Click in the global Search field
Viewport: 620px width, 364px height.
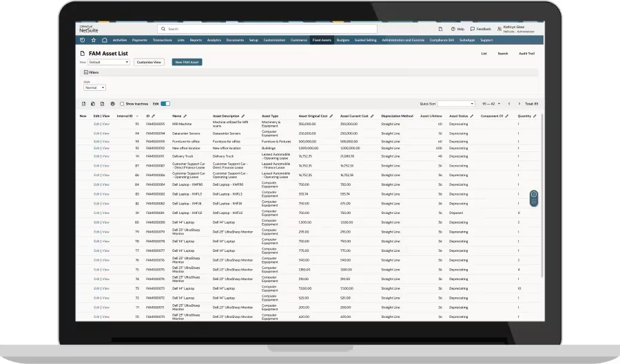point(267,29)
